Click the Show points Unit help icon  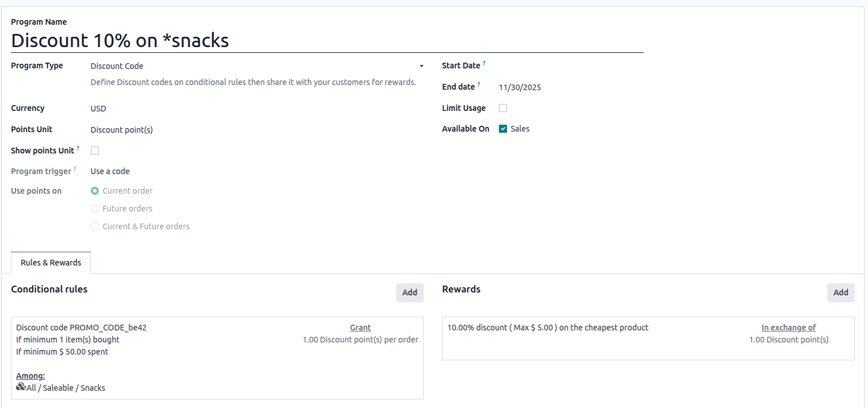[78, 148]
